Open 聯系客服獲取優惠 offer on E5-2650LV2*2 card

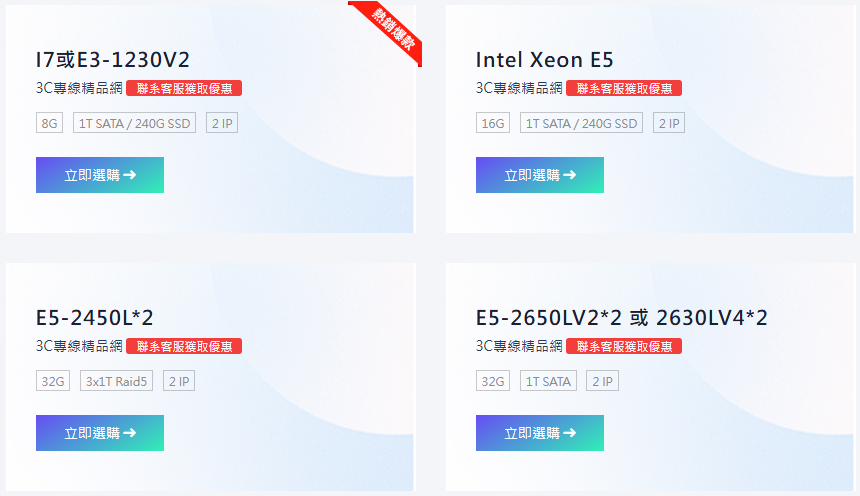click(x=624, y=346)
